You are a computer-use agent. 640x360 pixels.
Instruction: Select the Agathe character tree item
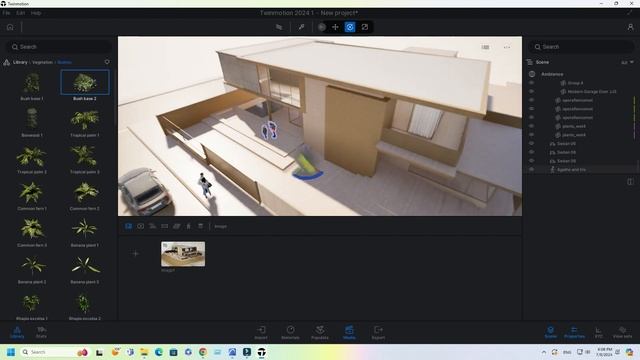571,169
